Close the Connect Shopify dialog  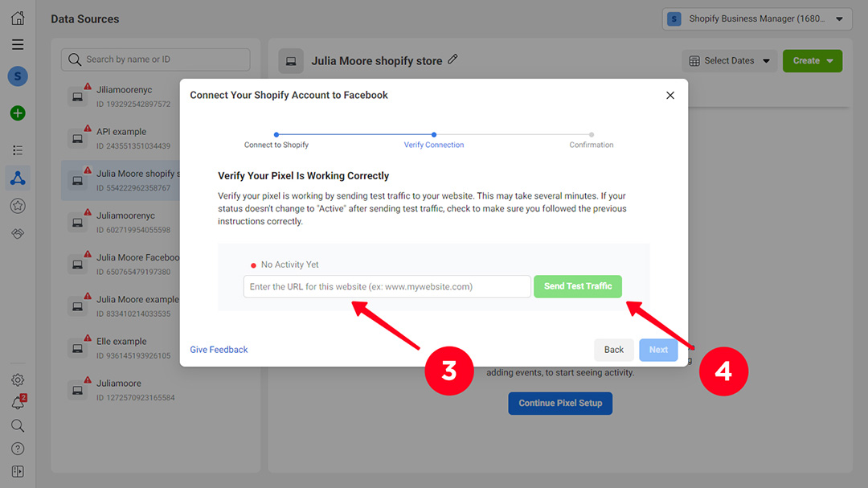[x=669, y=96]
